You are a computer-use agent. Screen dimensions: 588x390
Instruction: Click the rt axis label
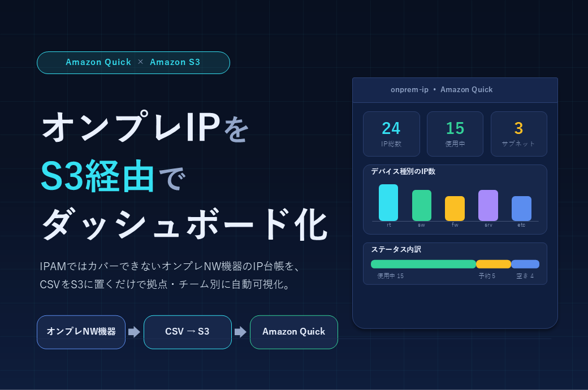point(389,225)
